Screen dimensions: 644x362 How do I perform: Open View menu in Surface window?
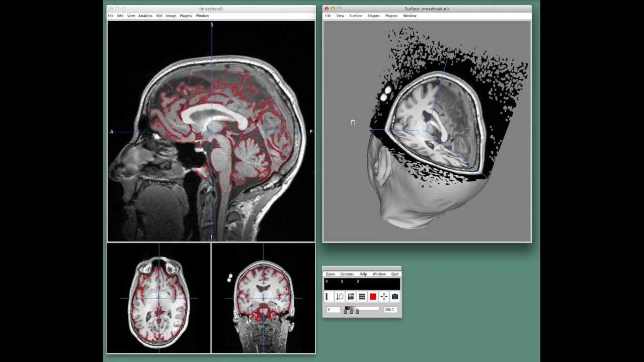point(340,16)
